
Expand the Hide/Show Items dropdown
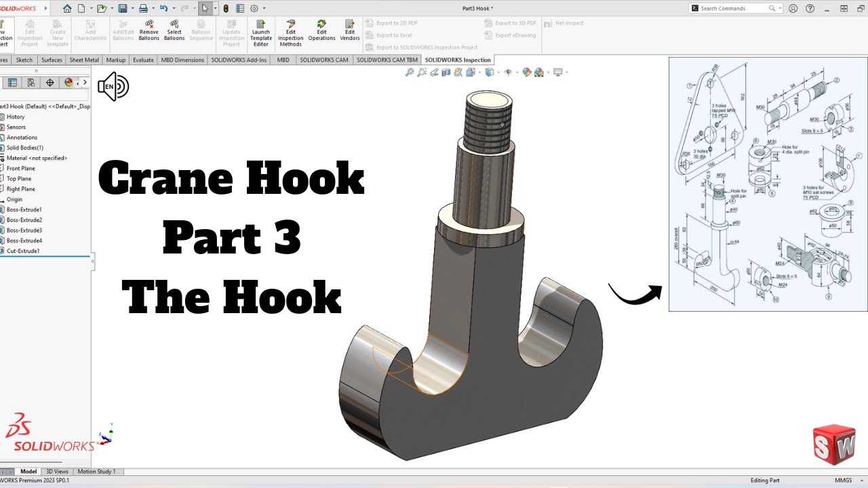(x=517, y=73)
